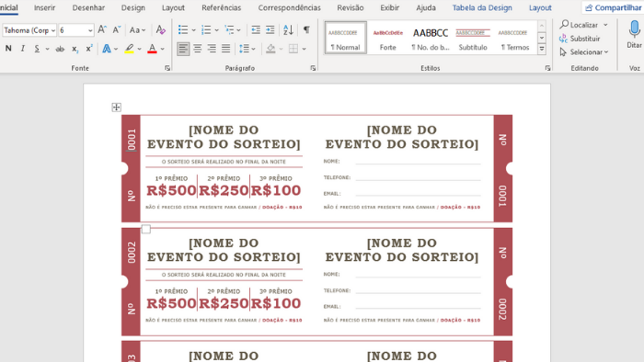Click the Compartilhar button

[x=614, y=7]
